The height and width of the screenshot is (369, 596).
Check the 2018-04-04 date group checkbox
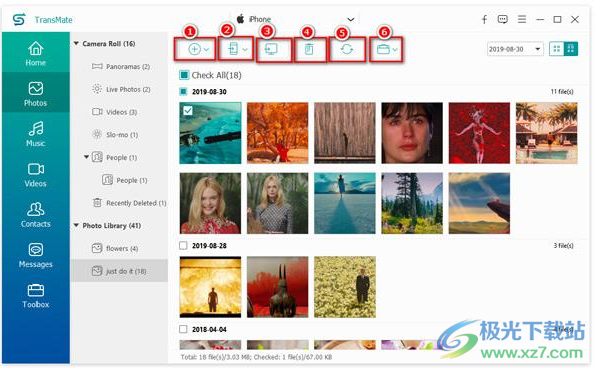tap(183, 329)
